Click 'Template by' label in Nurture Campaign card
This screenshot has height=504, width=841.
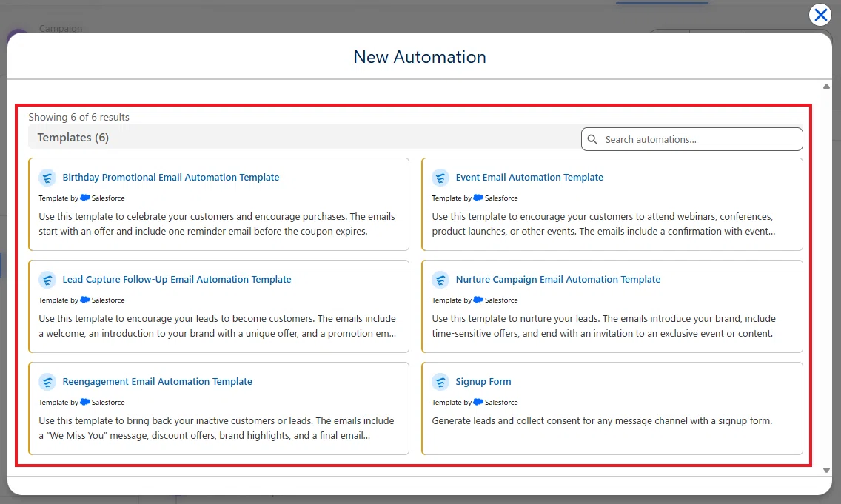click(452, 300)
